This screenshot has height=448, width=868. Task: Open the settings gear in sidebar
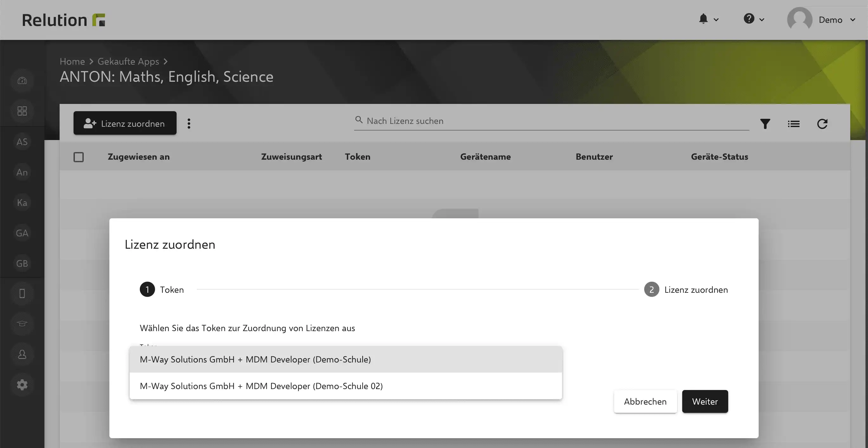point(22,385)
